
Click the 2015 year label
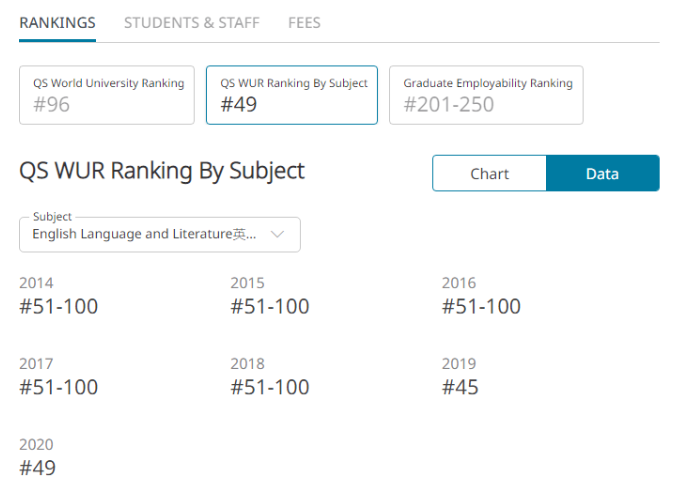[247, 283]
